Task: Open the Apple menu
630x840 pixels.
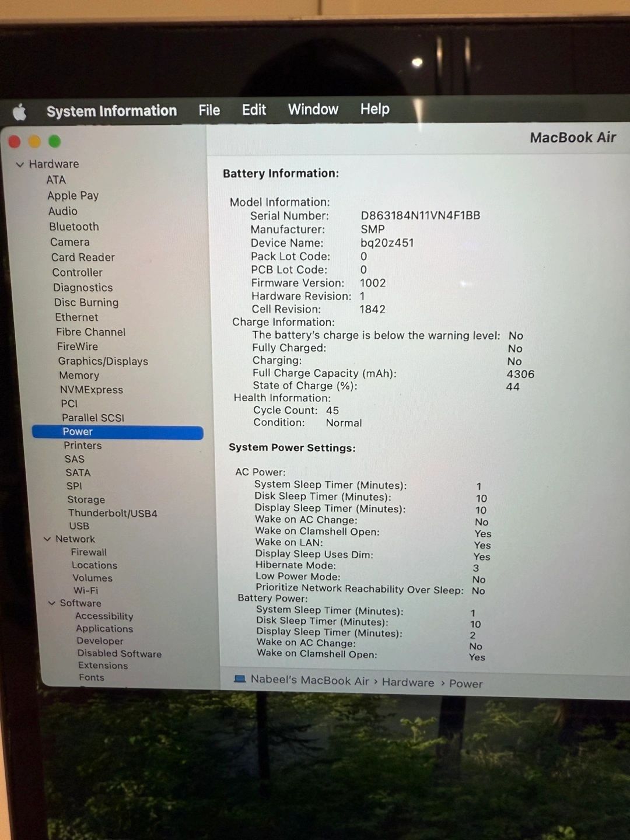Action: [20, 111]
